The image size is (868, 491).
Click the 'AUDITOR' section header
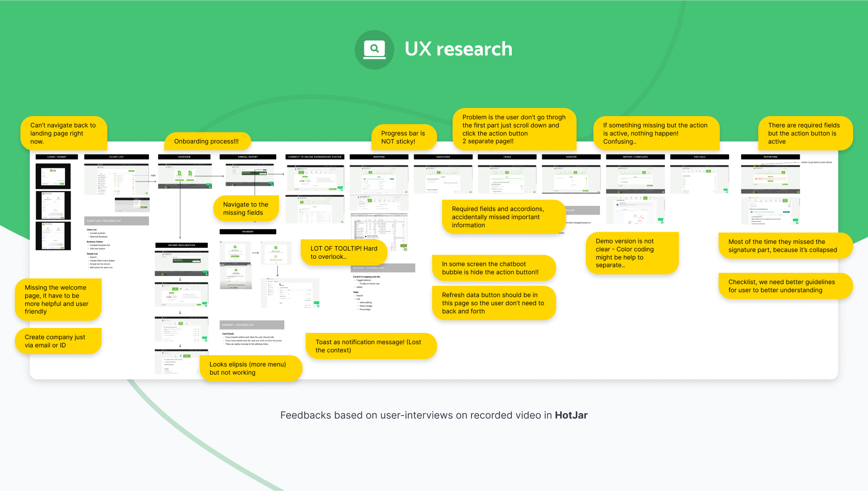click(x=571, y=157)
